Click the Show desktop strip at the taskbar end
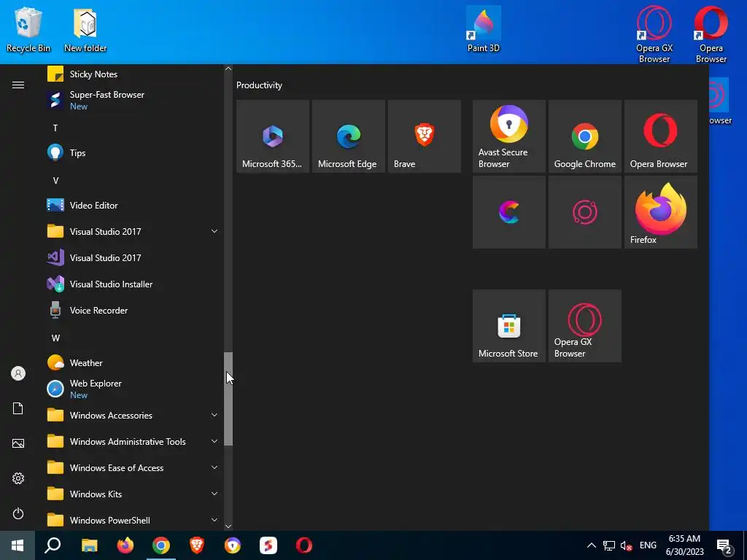The width and height of the screenshot is (747, 560). (x=745, y=545)
